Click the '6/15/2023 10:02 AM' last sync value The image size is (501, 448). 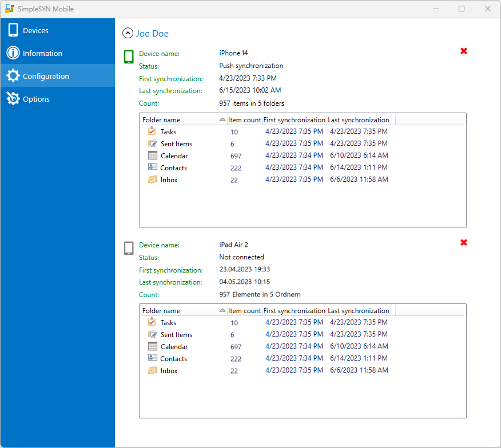point(250,90)
